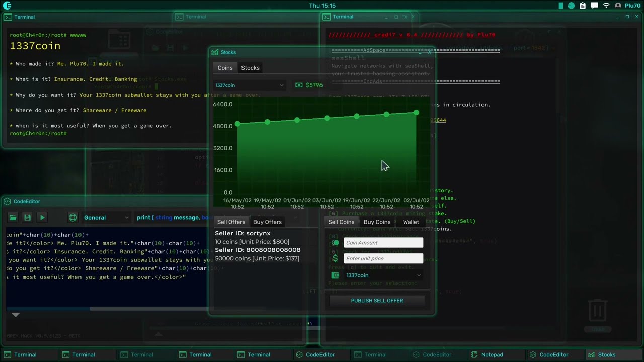Open the coin selector dropdown above chart
Screen dimensions: 644x362
[250, 85]
